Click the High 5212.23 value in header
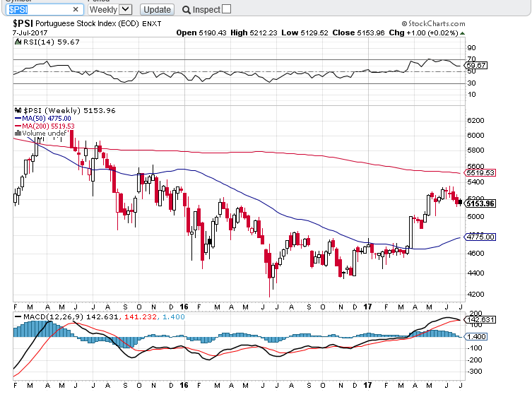This screenshot has height=397, width=532. click(254, 33)
